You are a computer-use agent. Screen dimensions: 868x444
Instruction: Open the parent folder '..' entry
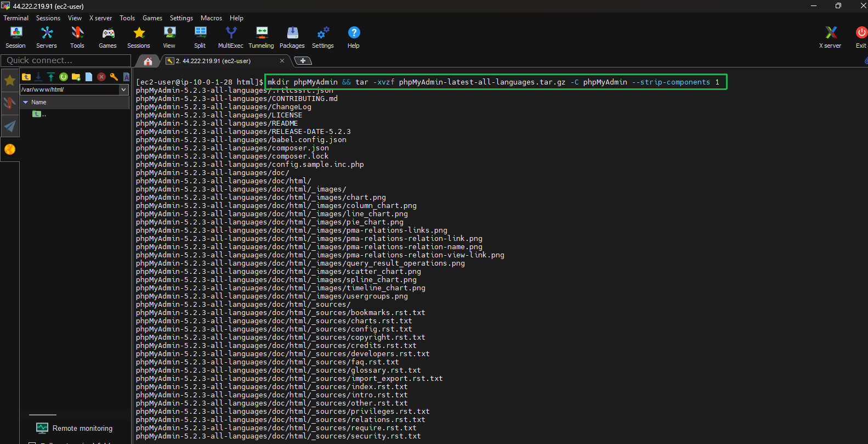(39, 114)
